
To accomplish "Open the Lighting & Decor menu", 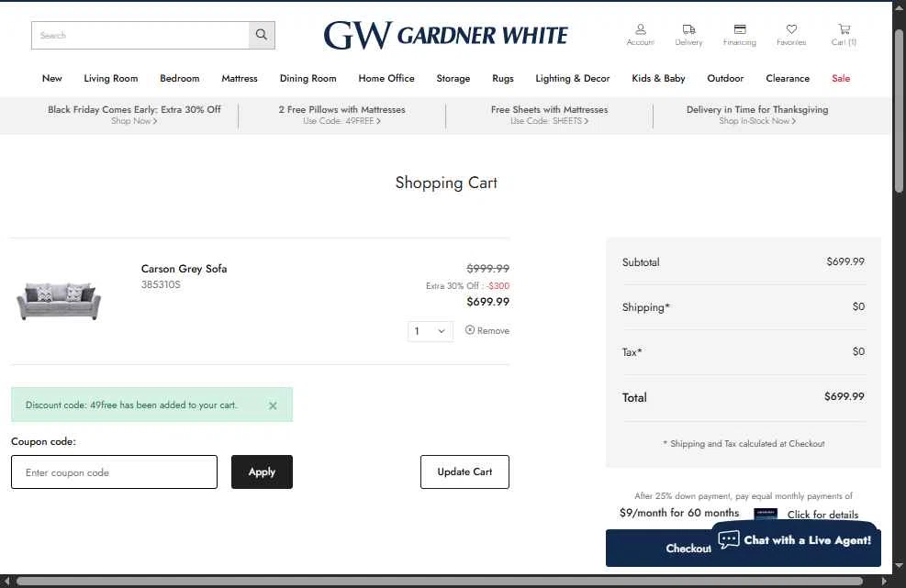I will coord(573,78).
